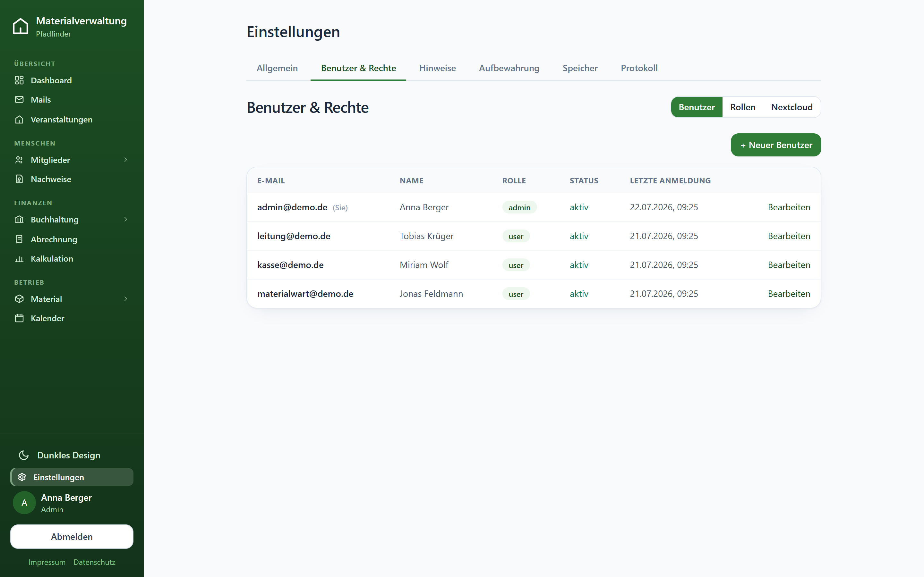Open Nachweise via its document icon
The height and width of the screenshot is (577, 924).
(19, 179)
